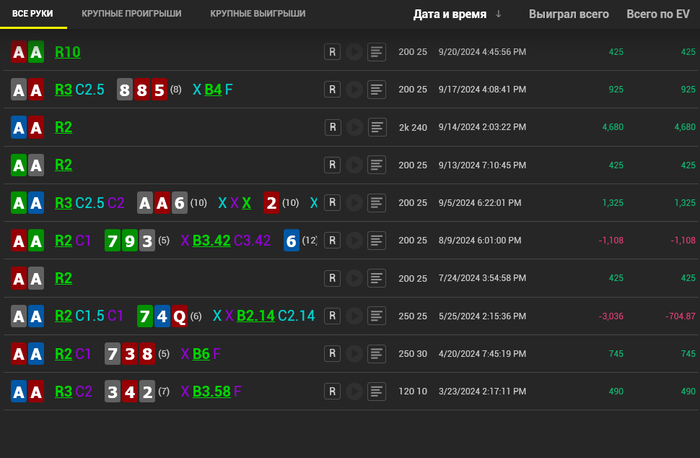The height and width of the screenshot is (458, 700).
Task: Click the R icon on the 7/24/2024 hand
Action: (332, 278)
